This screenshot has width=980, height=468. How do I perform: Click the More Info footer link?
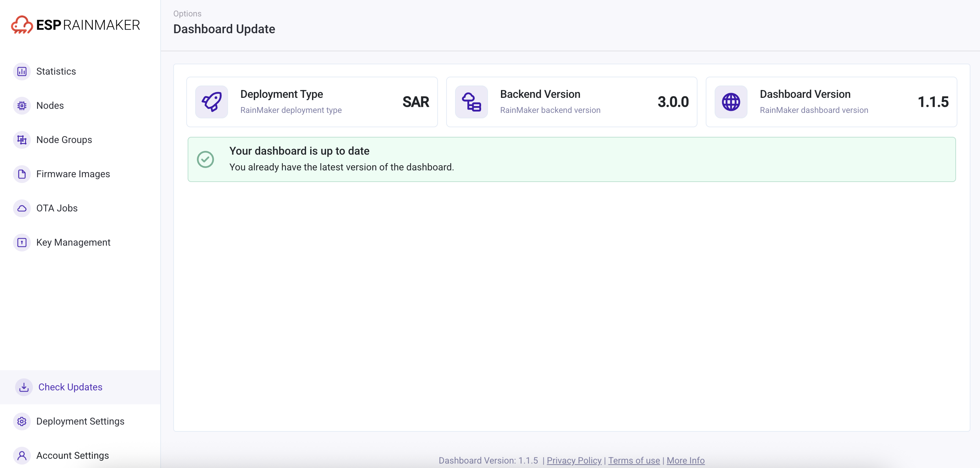686,460
